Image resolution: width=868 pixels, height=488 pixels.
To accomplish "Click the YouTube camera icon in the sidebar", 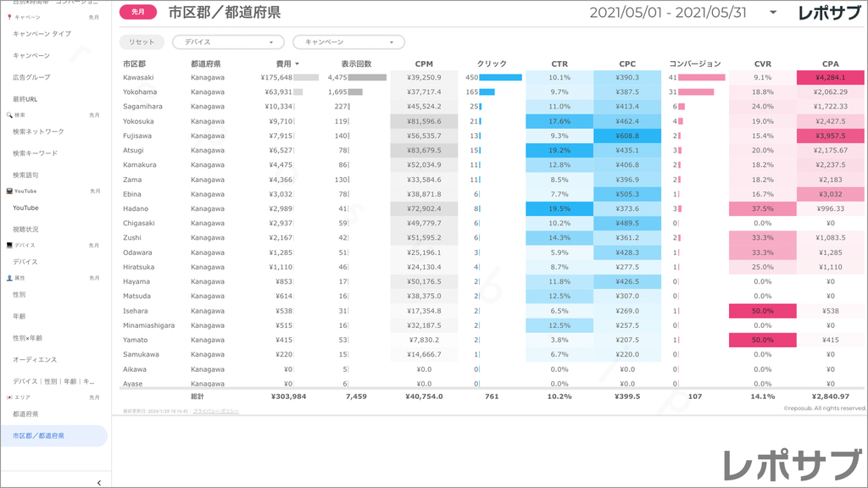I will [x=8, y=191].
